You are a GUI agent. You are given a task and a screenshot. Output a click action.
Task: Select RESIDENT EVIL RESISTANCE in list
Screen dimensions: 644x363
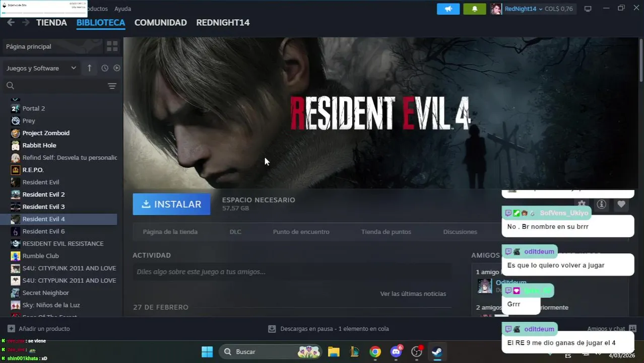[x=63, y=244]
